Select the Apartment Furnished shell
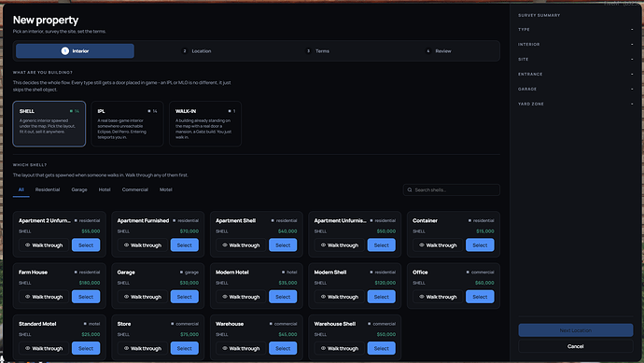This screenshot has height=363, width=644. (x=185, y=245)
